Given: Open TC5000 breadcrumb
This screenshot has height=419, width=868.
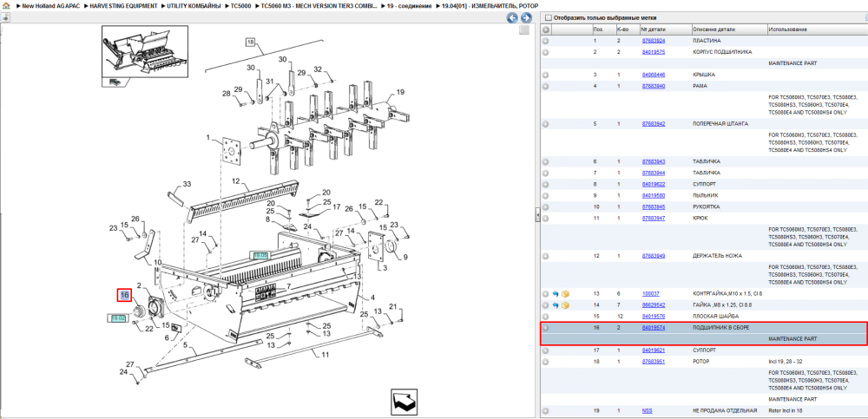Looking at the screenshot, I should click(240, 5).
